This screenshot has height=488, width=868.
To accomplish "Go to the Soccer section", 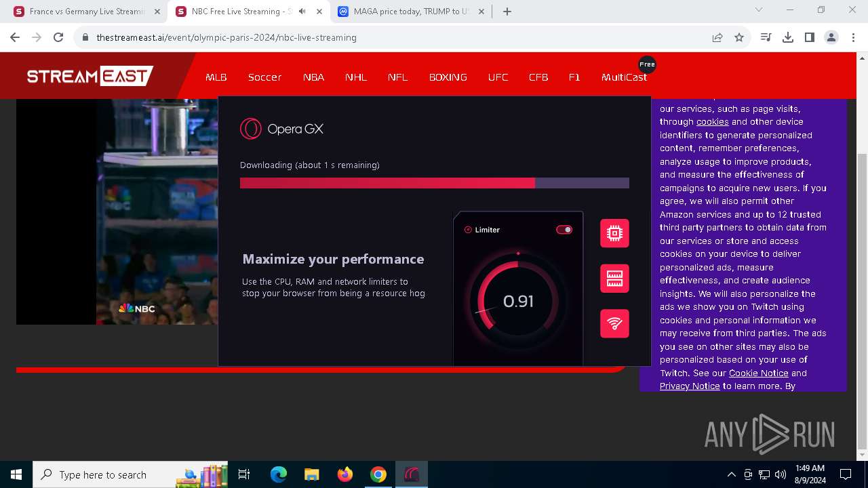I will point(264,77).
